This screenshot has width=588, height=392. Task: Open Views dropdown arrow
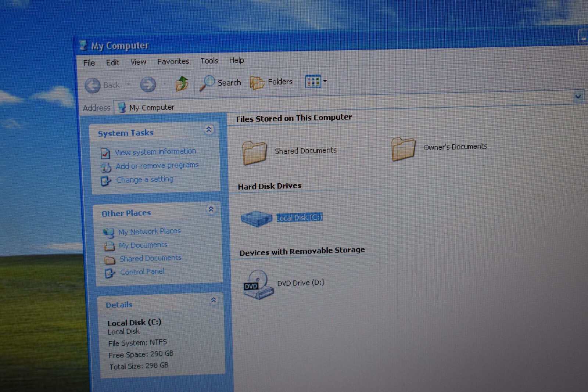[x=325, y=81]
